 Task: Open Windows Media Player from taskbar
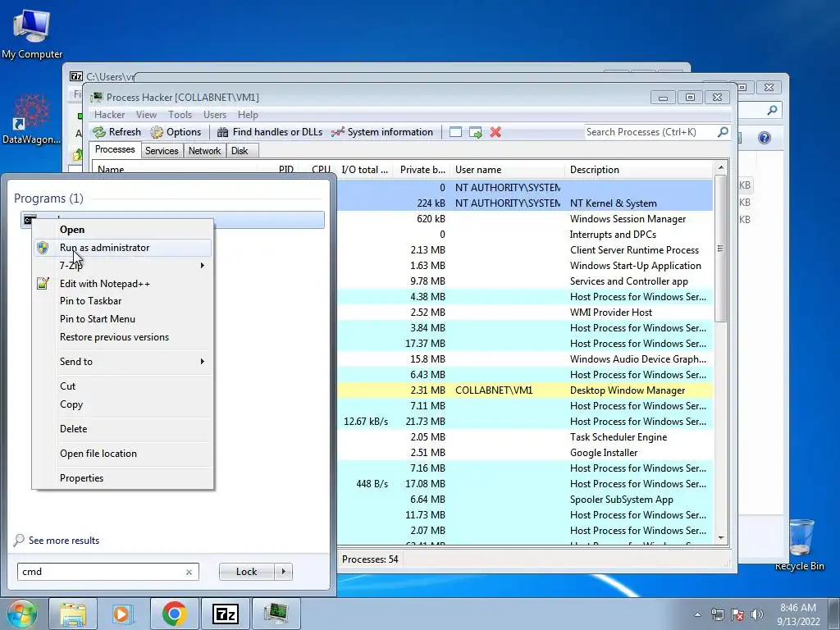[x=123, y=614]
